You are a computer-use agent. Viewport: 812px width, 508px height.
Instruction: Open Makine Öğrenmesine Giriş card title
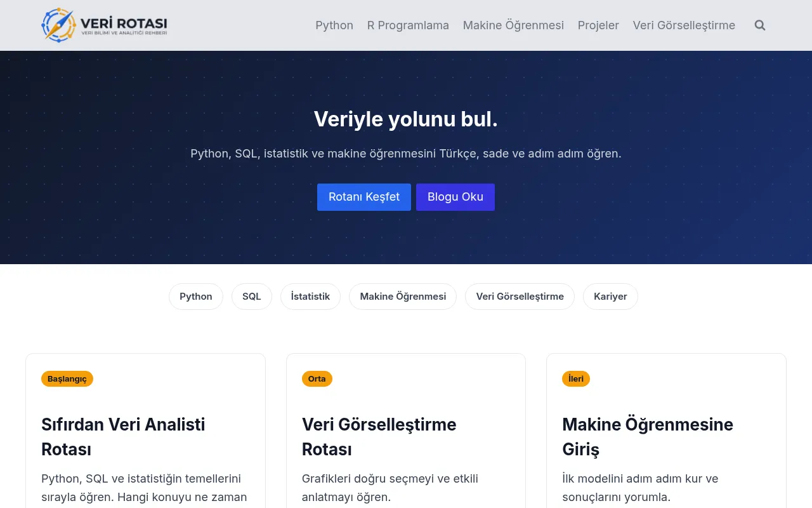(648, 437)
